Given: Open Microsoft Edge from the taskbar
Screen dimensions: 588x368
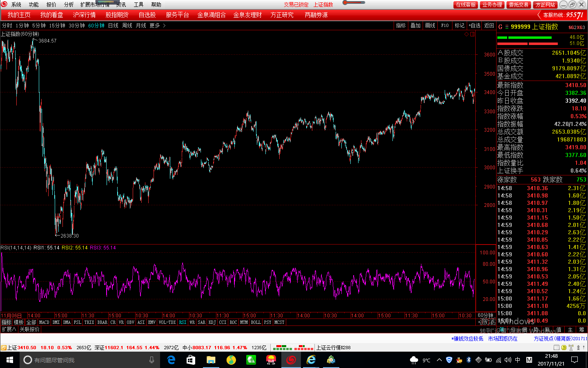Looking at the screenshot, I should click(x=171, y=360).
